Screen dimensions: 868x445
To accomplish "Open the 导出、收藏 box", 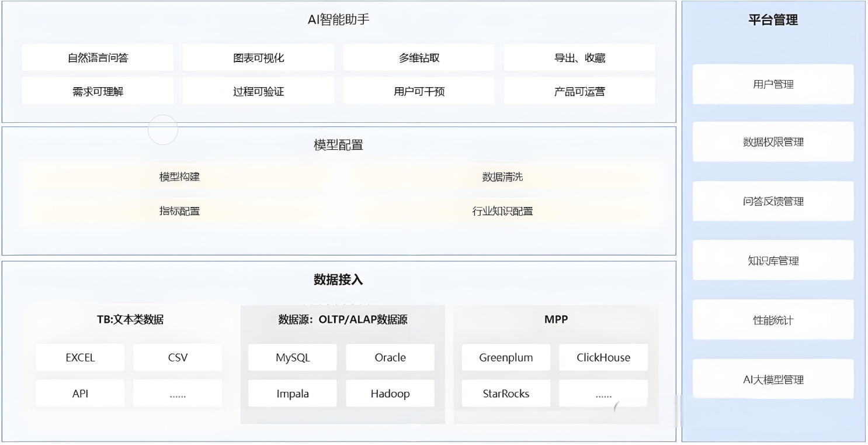I will pos(579,58).
